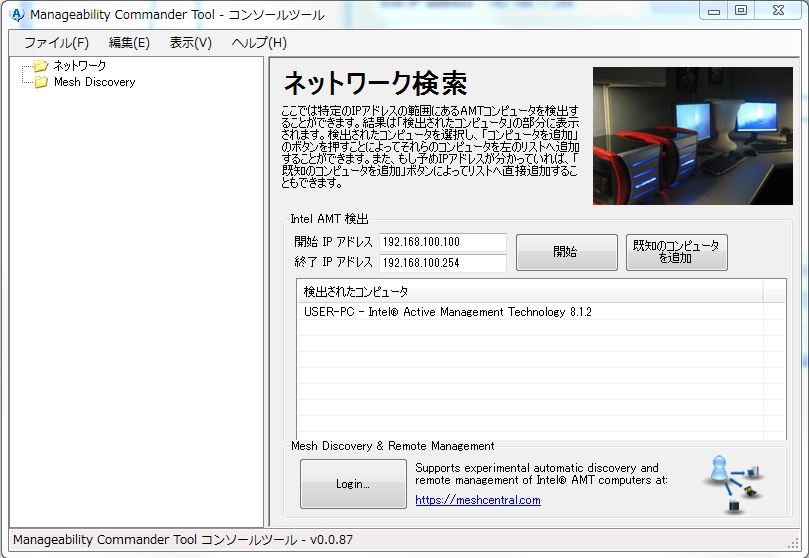Screen dimensions: 809x558
Task: Click the 検出されたコンピュータ column header
Action: tap(530, 292)
